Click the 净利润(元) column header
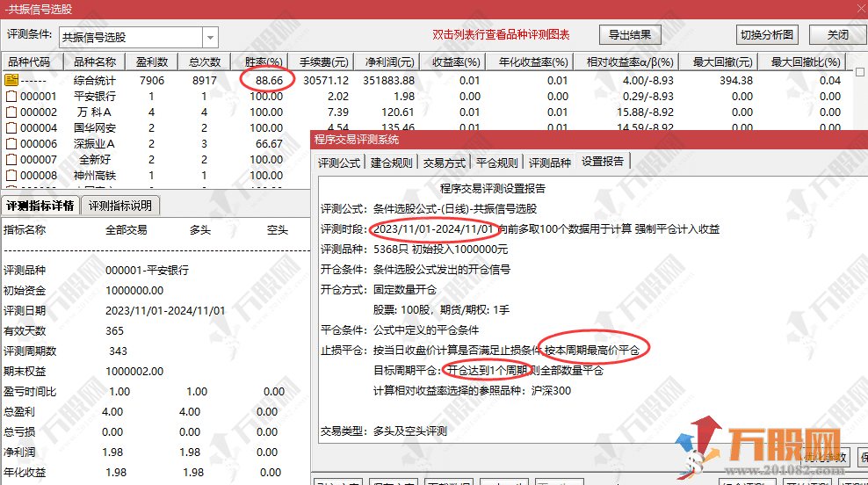The width and height of the screenshot is (868, 485). (x=394, y=62)
